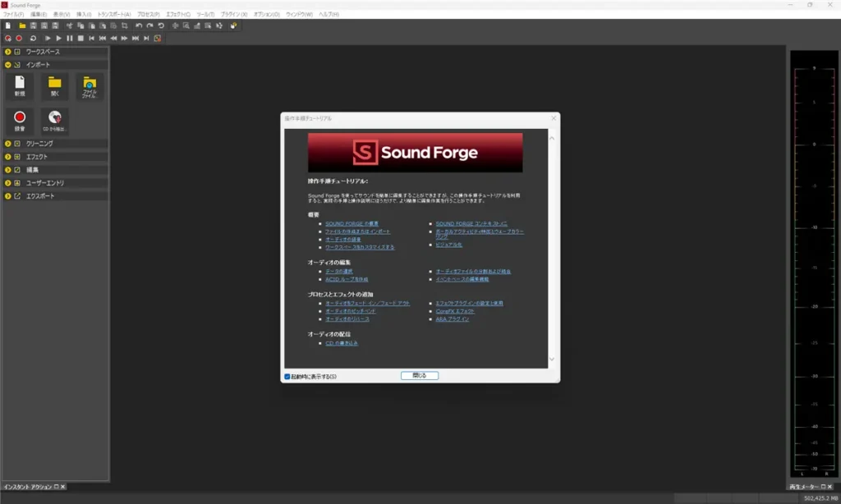Close the インスタント アクション panel
Viewport: 841px width, 504px height.
(x=62, y=487)
